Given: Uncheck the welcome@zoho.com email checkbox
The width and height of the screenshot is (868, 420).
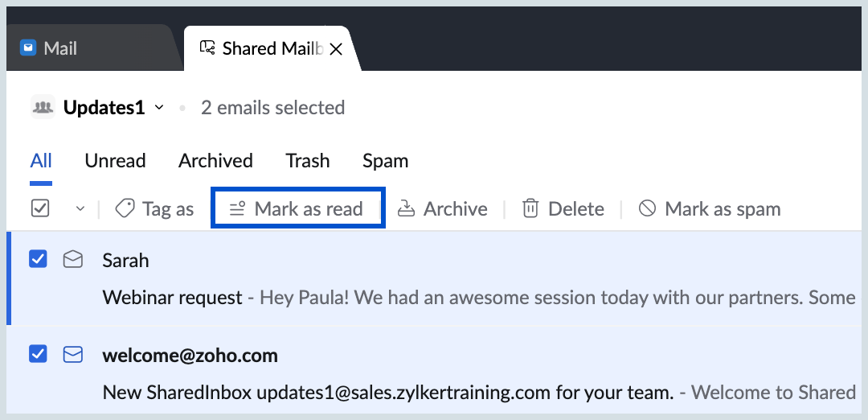Looking at the screenshot, I should point(39,354).
